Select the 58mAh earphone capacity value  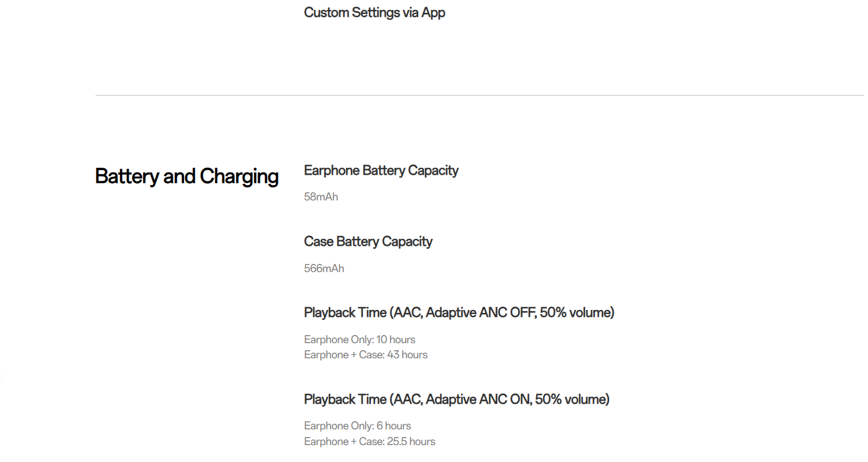click(321, 197)
